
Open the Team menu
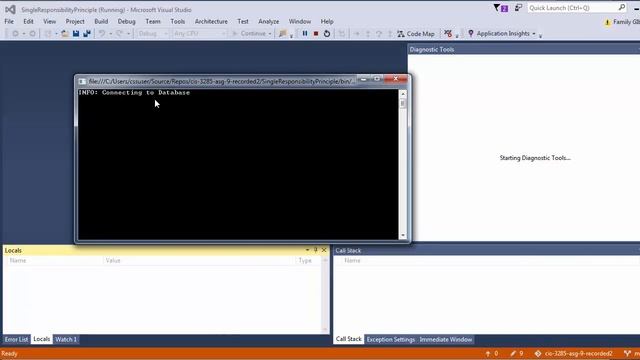153,21
